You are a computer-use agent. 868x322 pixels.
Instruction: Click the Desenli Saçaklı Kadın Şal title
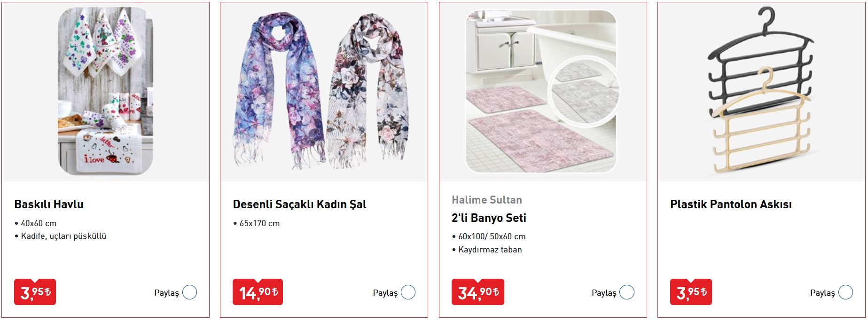point(299,204)
